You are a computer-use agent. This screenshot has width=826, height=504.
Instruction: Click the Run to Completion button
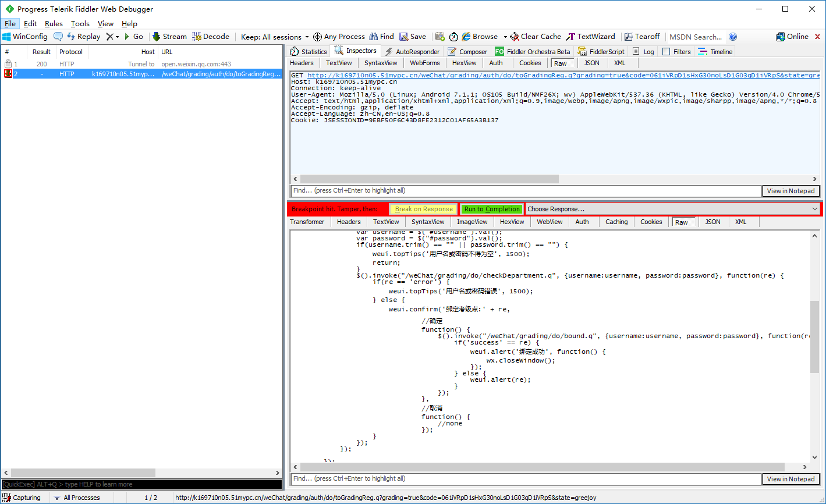(492, 209)
